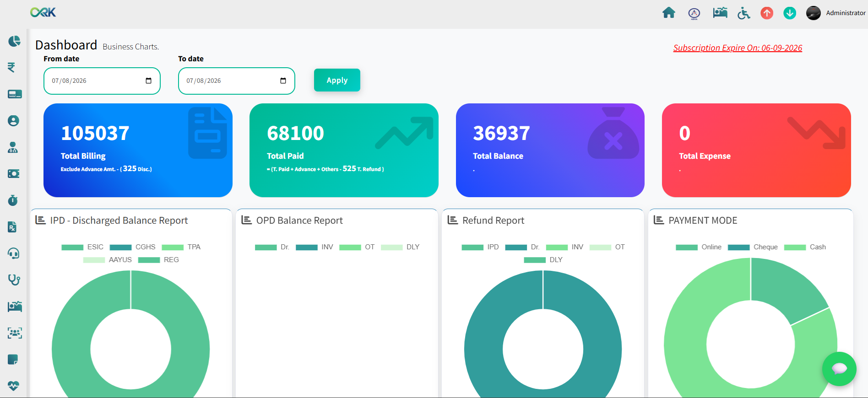The width and height of the screenshot is (868, 398).
Task: Toggle Dr. legend in OPD Balance Report
Action: (x=272, y=247)
